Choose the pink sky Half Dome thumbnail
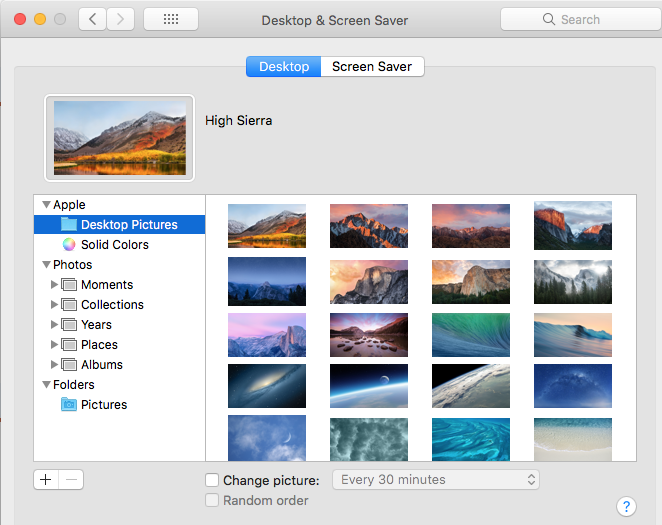Image resolution: width=662 pixels, height=525 pixels. [267, 335]
